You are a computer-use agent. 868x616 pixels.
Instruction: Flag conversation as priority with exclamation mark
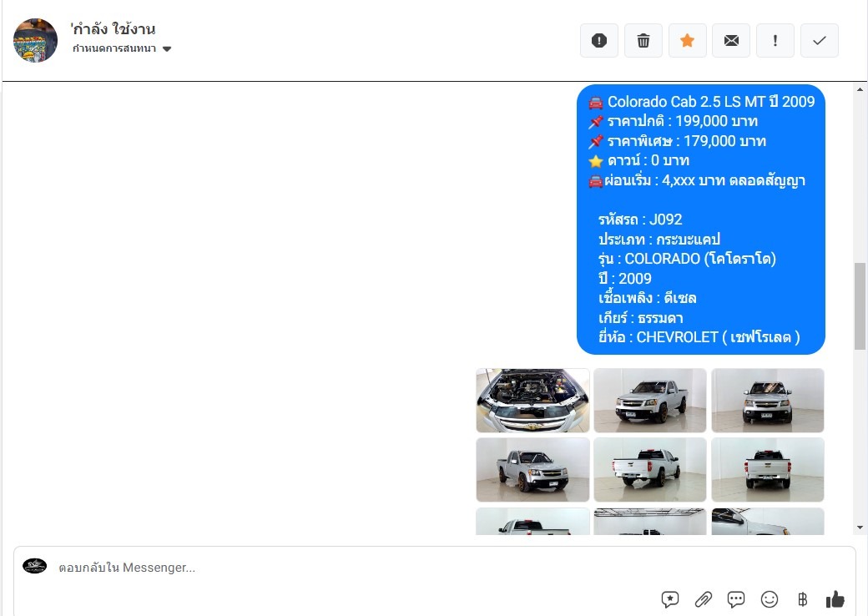click(x=775, y=40)
